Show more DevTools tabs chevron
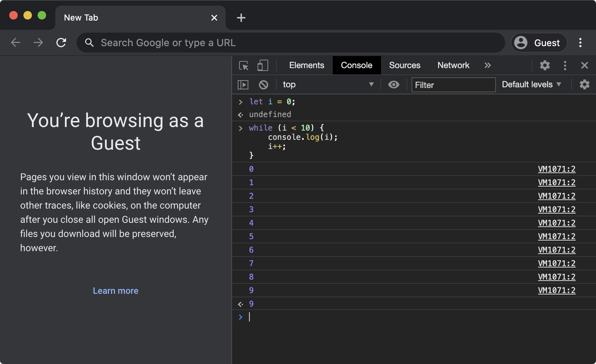Viewport: 596px width, 364px height. (x=488, y=65)
